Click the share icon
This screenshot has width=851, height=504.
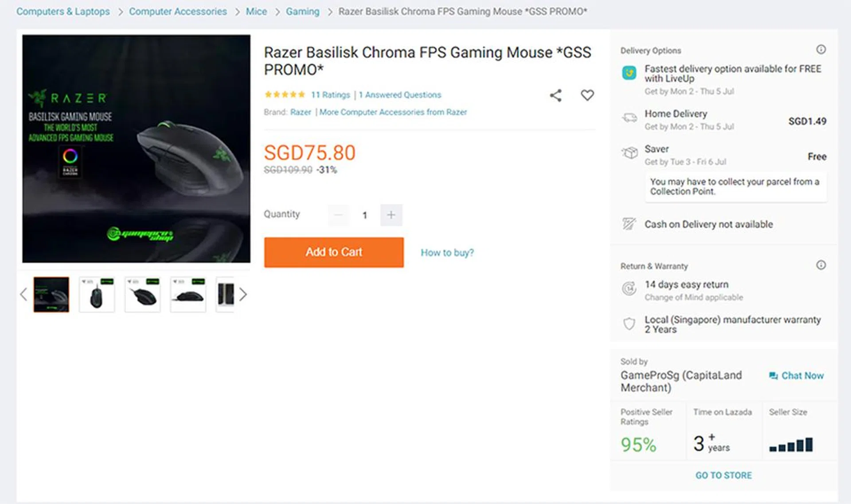point(555,95)
